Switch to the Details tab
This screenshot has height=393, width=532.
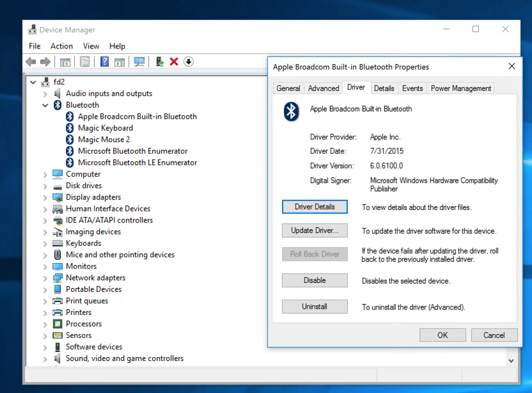click(384, 88)
